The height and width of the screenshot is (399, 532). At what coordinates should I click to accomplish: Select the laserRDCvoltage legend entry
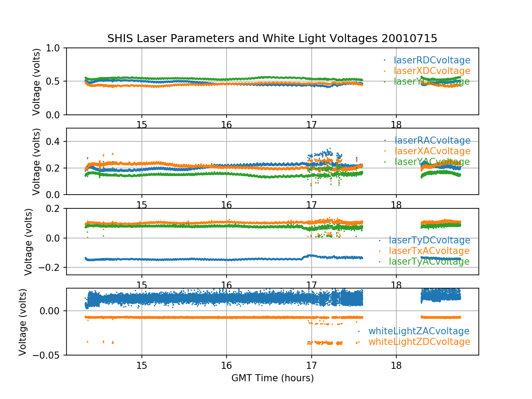[432, 60]
